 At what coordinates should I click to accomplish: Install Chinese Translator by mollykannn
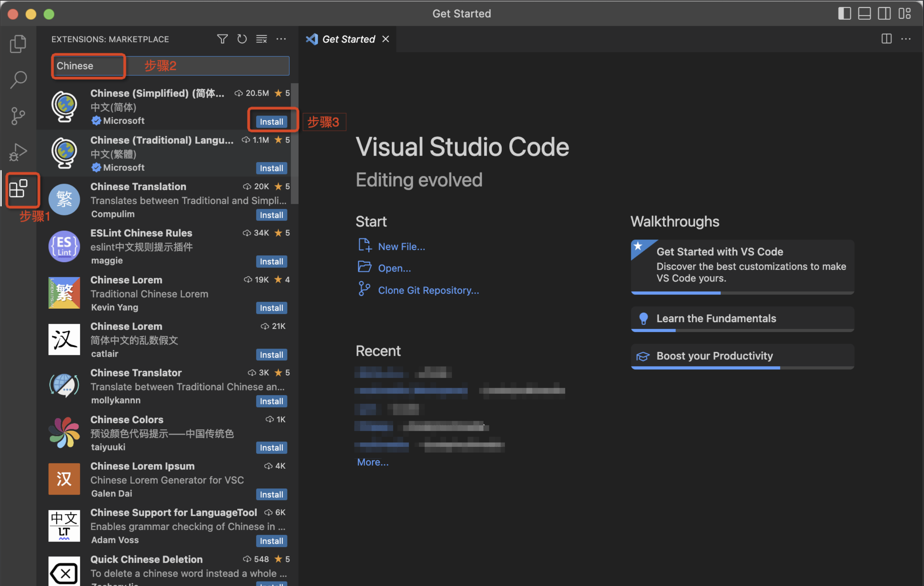coord(271,401)
